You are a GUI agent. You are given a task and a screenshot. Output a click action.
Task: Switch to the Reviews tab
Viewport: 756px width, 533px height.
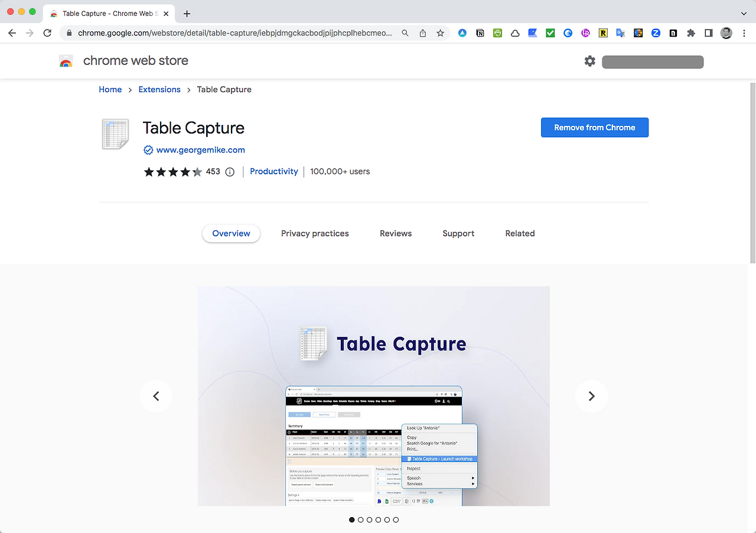(395, 233)
